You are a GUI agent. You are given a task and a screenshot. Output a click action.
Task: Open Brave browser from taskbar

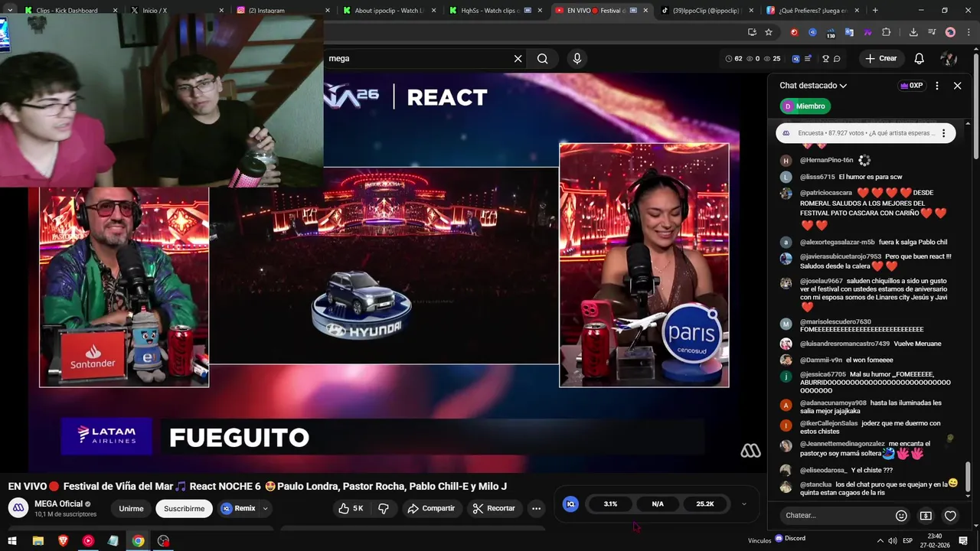click(x=63, y=540)
